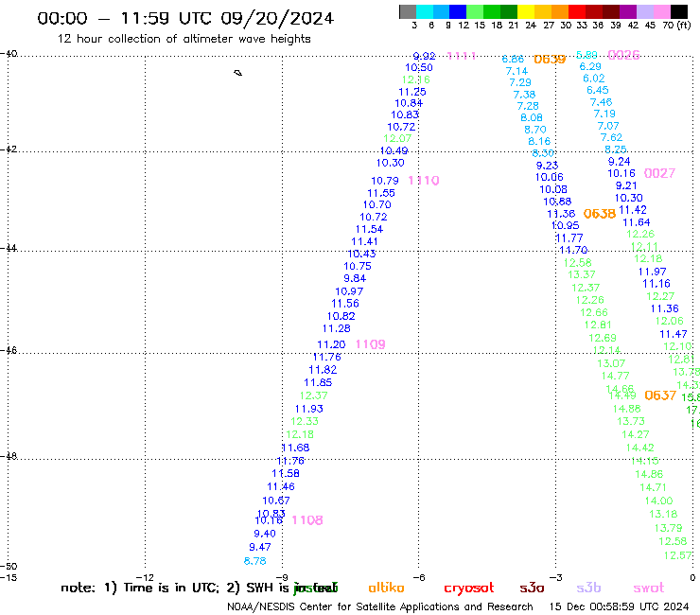Click the 's3b' satellite legend label

tap(588, 588)
